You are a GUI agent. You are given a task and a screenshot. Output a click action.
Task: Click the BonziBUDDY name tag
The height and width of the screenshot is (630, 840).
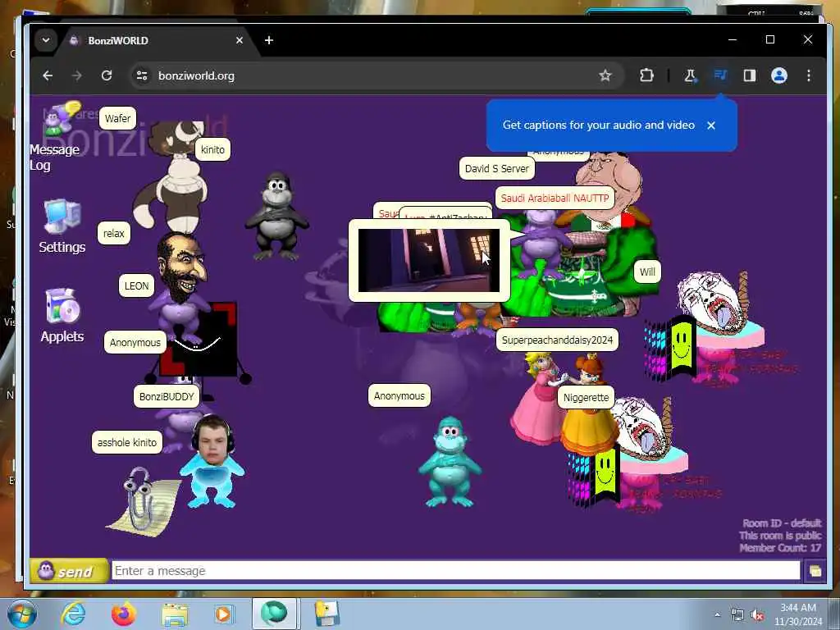tap(167, 396)
